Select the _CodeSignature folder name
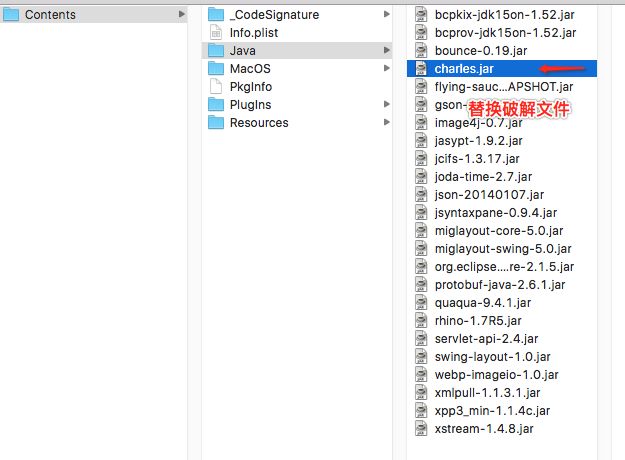This screenshot has height=460, width=625. click(274, 15)
